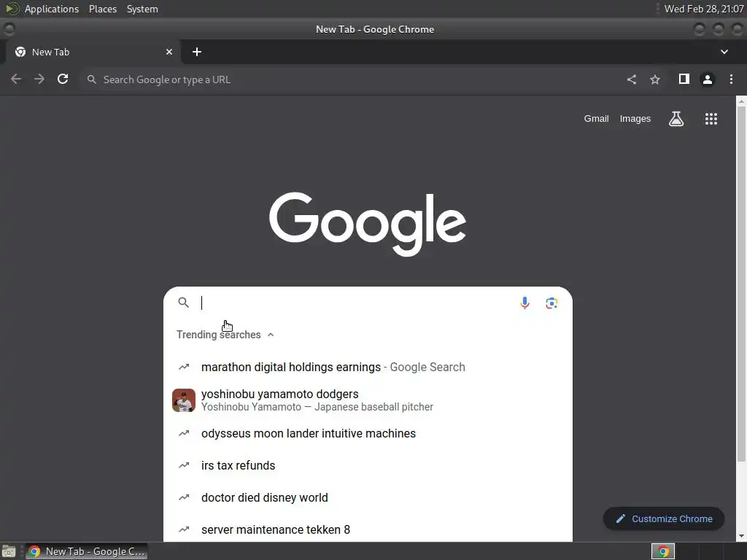Click the trending arrow beside irs tax refunds
Screen dimensions: 747x560
[184, 465]
